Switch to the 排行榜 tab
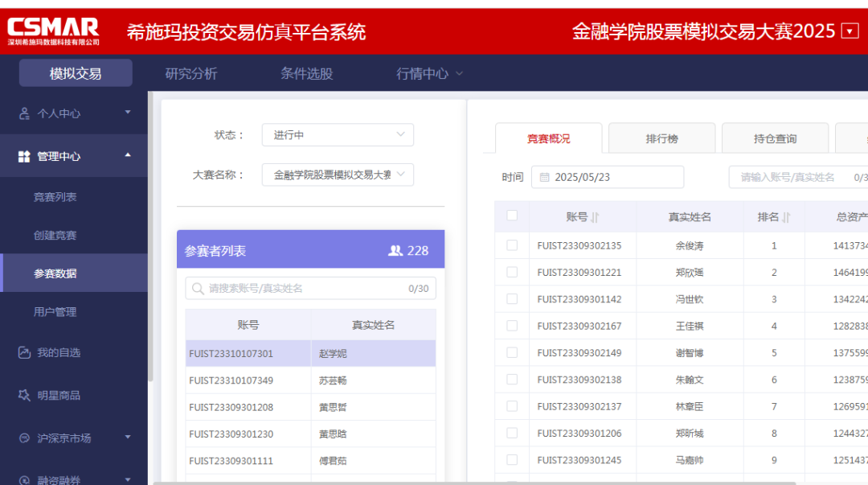 coord(661,138)
